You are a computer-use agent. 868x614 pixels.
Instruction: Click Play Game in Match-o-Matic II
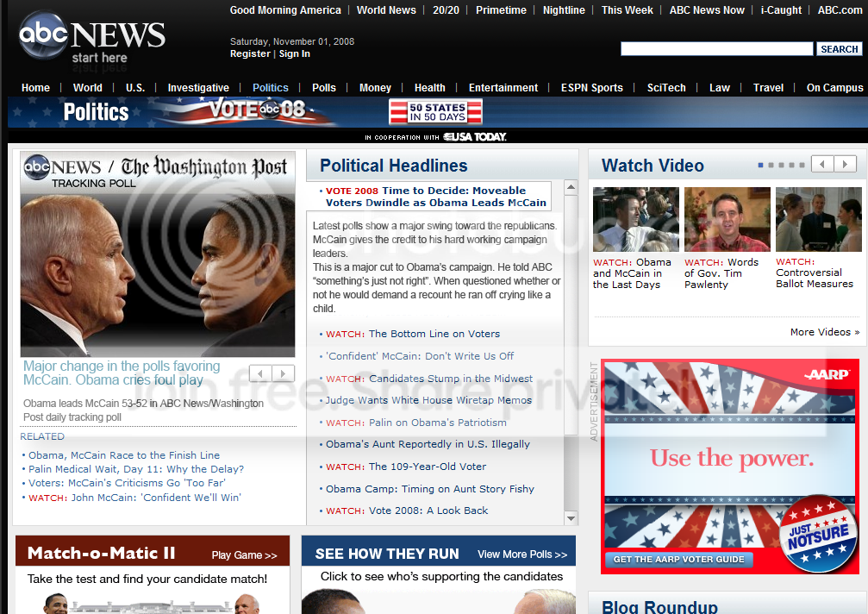[244, 555]
